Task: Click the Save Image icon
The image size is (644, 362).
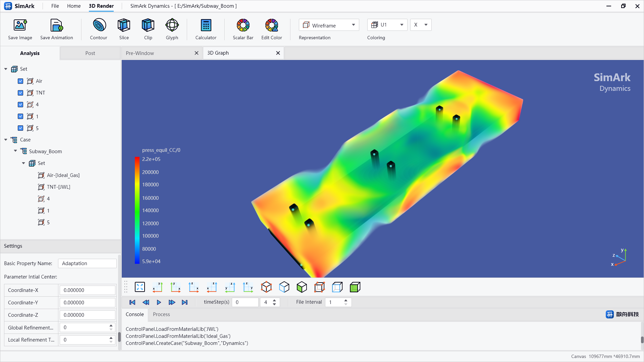Action: point(20,25)
